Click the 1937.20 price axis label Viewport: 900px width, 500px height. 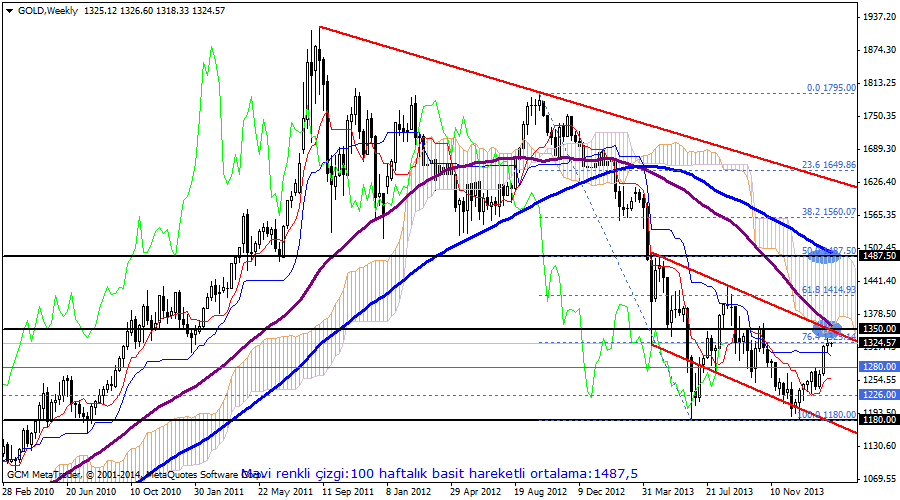pyautogui.click(x=879, y=17)
